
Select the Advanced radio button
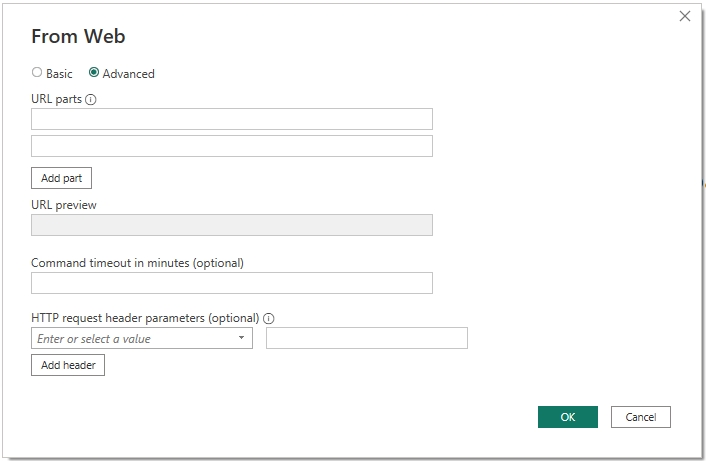pyautogui.click(x=94, y=73)
